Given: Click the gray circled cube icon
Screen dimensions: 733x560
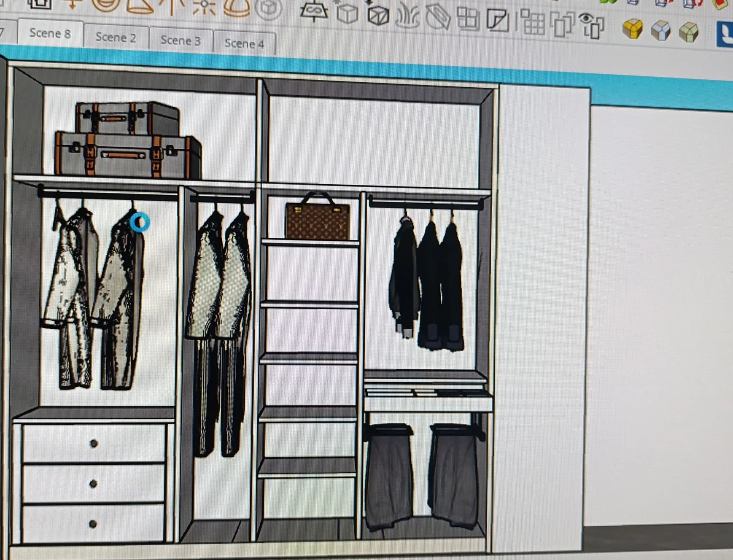Looking at the screenshot, I should 269,9.
